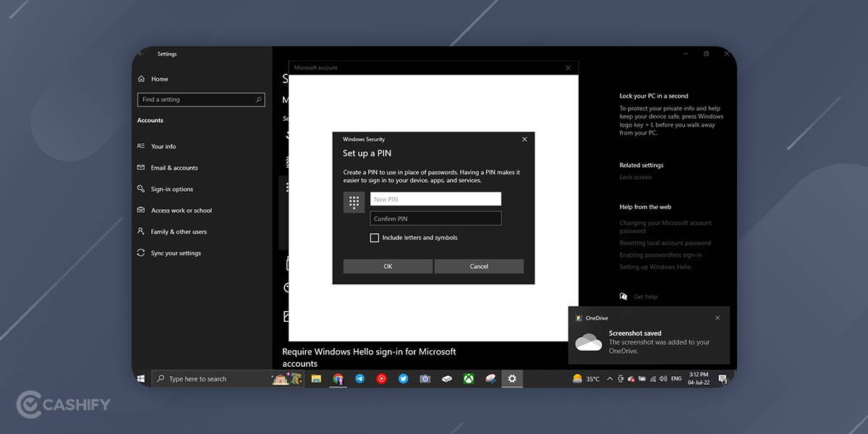This screenshot has height=434, width=868.
Task: Enable Include letters and symbols
Action: (374, 237)
